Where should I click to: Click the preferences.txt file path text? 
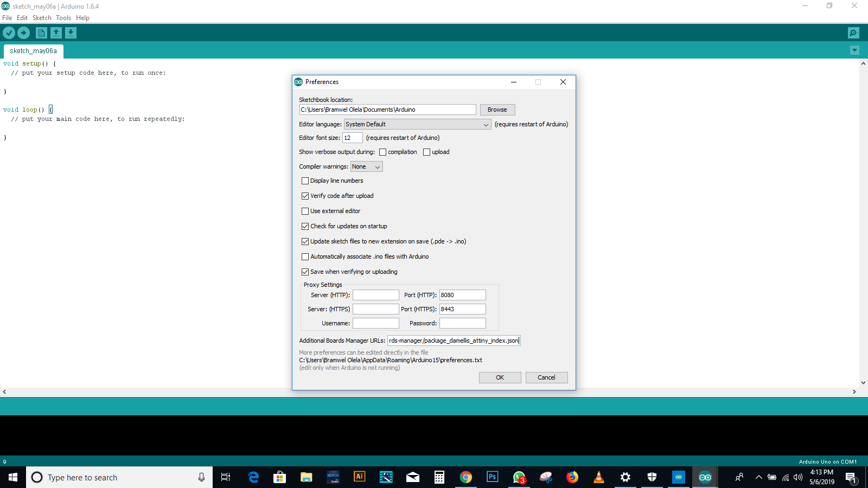point(391,360)
